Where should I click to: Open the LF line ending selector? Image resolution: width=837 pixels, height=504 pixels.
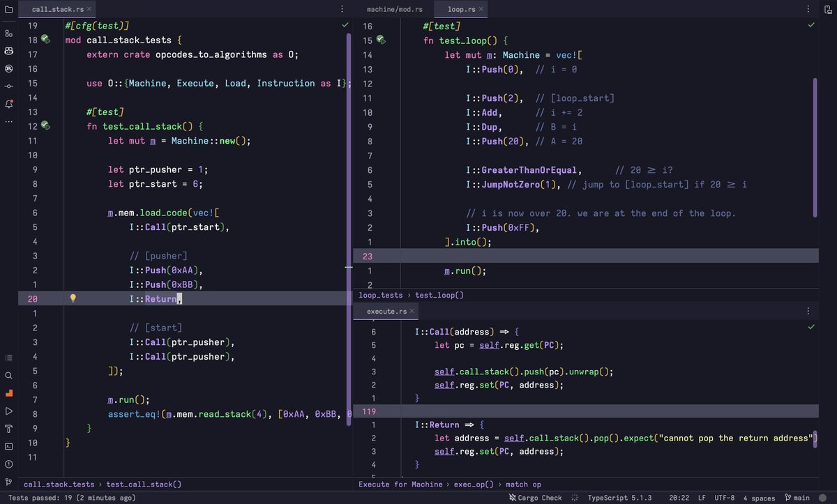pyautogui.click(x=702, y=498)
